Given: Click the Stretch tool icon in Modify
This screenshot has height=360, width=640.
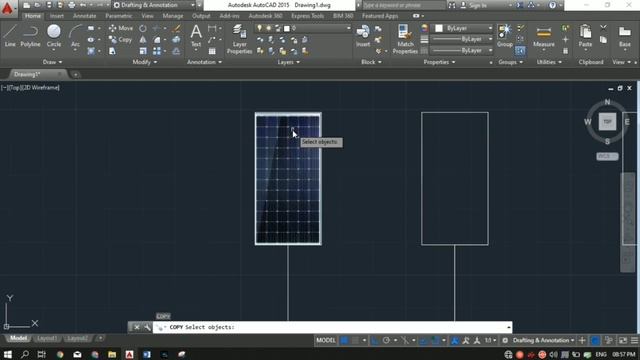Looking at the screenshot, I should pos(112,51).
